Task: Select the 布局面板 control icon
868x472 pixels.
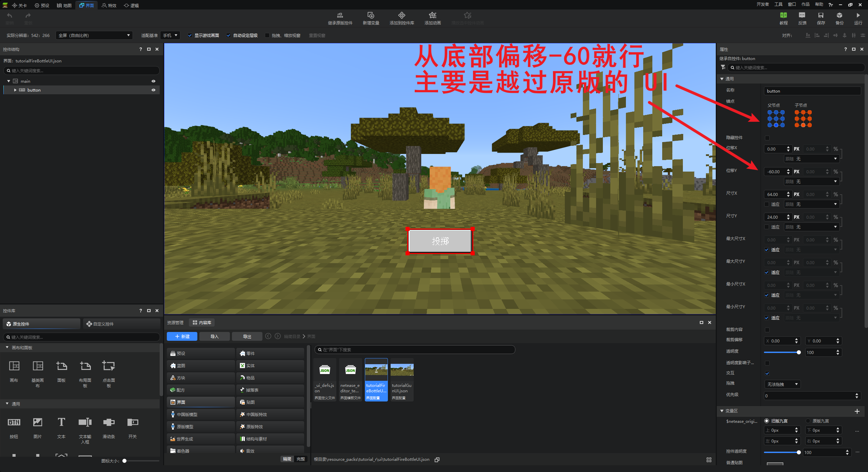Action: (x=85, y=366)
